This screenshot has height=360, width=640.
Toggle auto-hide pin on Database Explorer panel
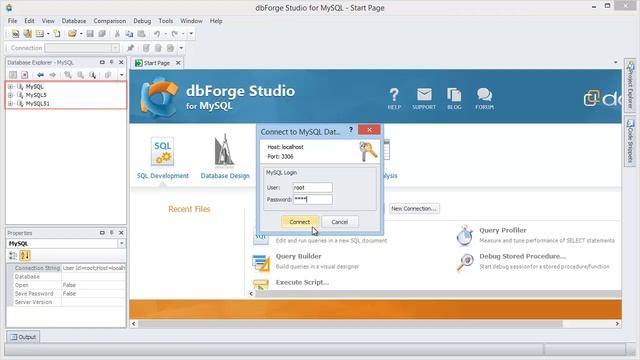point(111,62)
